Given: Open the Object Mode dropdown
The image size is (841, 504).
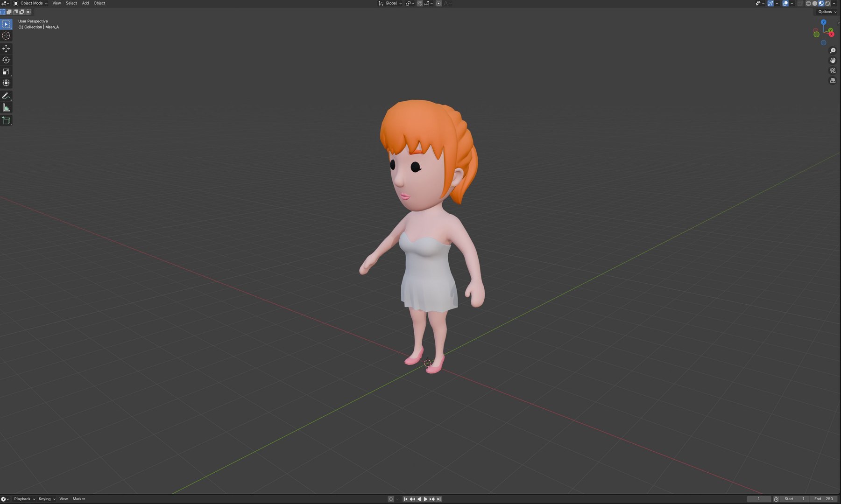Looking at the screenshot, I should tap(31, 3).
